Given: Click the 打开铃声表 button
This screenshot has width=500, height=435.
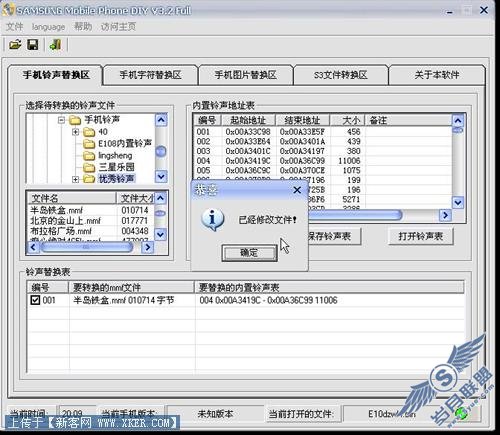Looking at the screenshot, I should pos(421,236).
